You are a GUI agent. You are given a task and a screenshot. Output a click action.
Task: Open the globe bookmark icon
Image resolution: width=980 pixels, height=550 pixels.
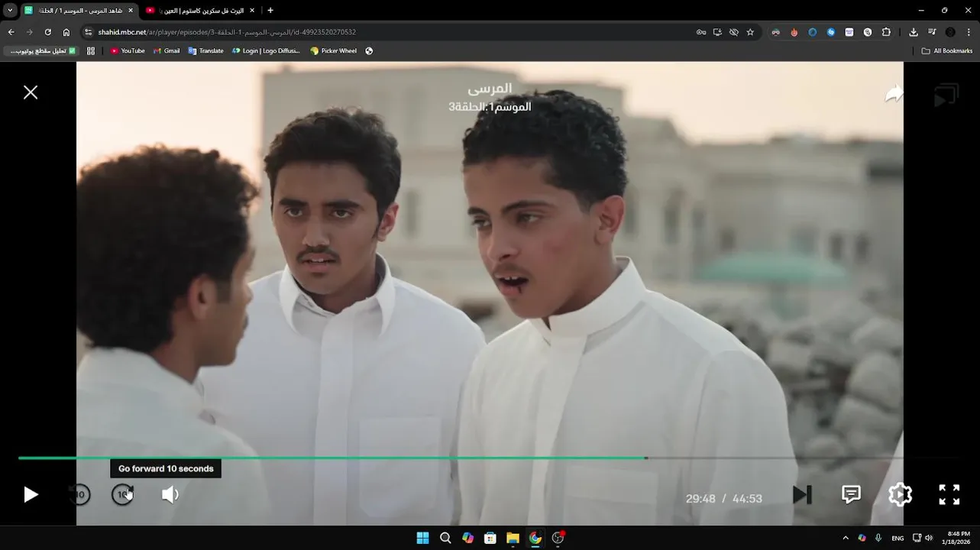click(369, 51)
